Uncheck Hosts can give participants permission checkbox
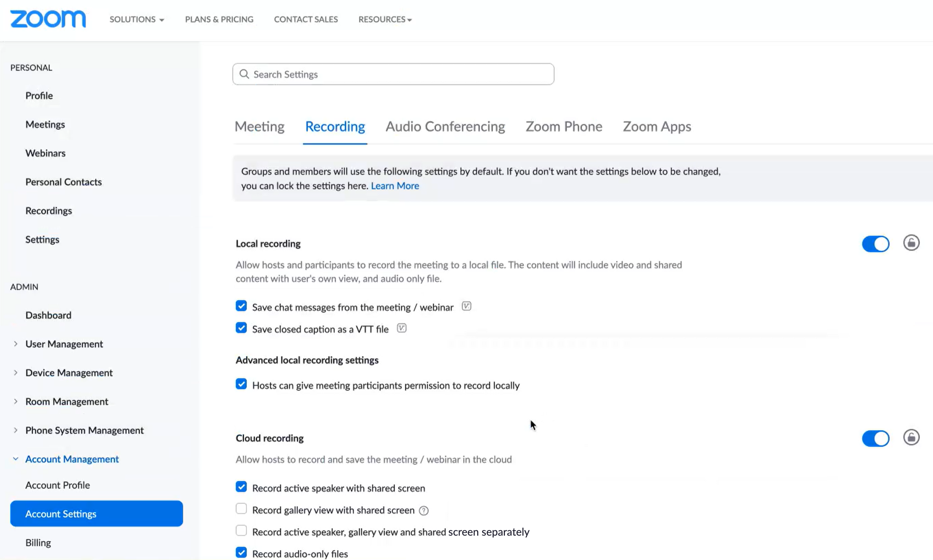The height and width of the screenshot is (560, 933). click(x=241, y=384)
